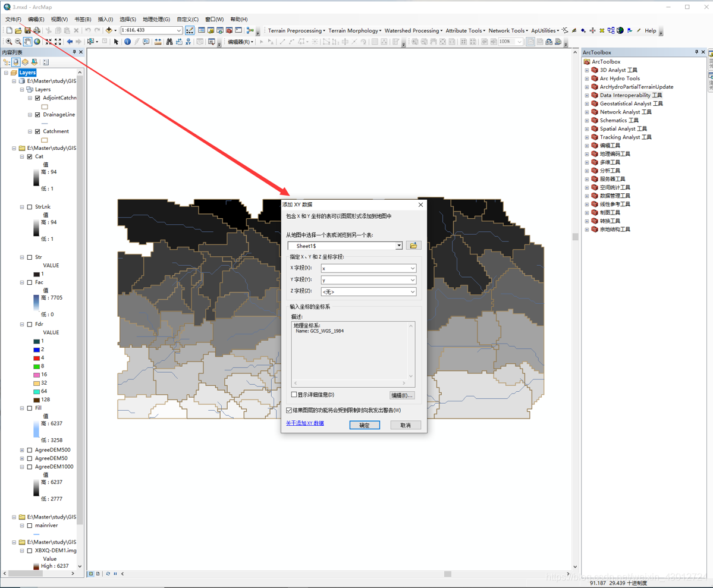Select the Measure tool
The width and height of the screenshot is (713, 588).
pos(158,42)
